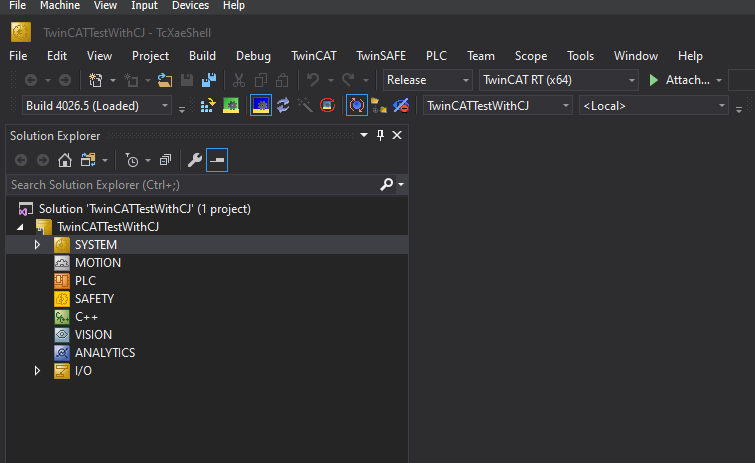Click the Attach... button
755x463 pixels.
click(679, 80)
